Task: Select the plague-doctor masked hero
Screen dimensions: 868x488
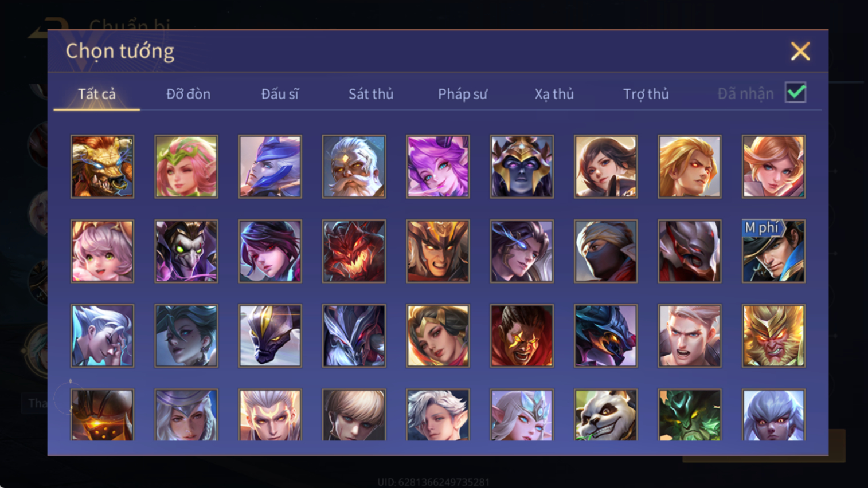Action: [186, 251]
